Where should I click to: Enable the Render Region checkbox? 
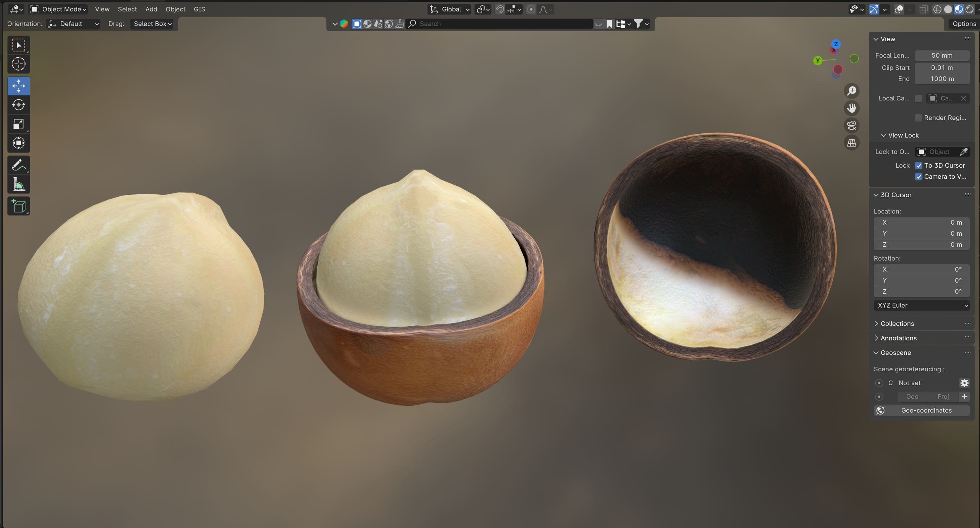[x=919, y=118]
